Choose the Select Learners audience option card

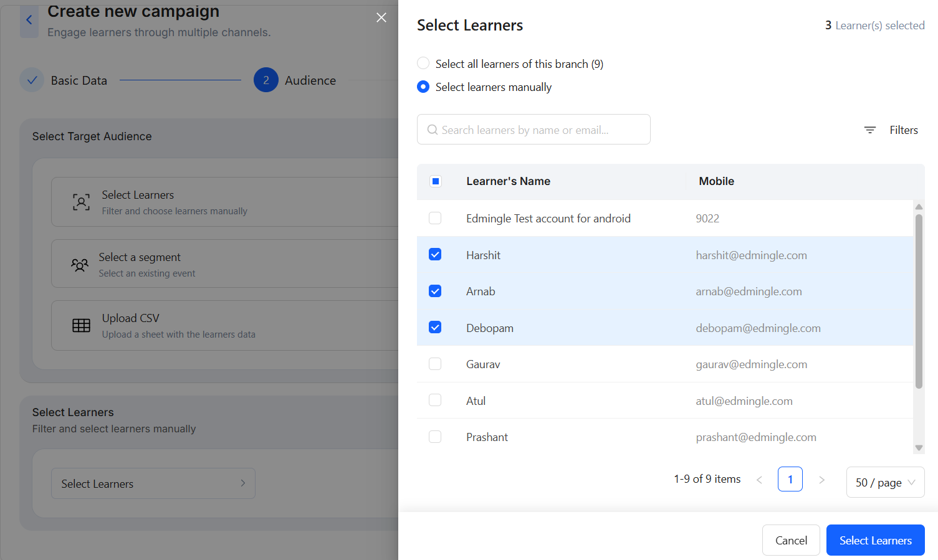point(225,202)
